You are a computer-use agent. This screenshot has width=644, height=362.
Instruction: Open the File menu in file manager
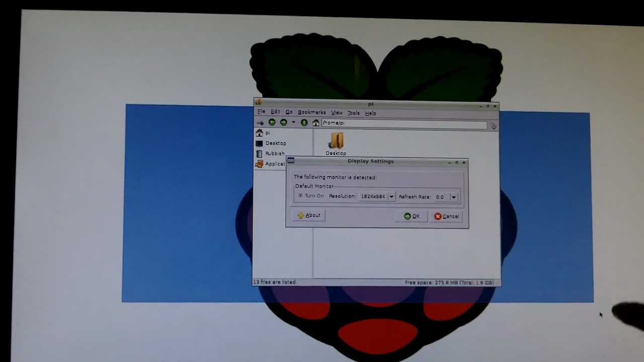pyautogui.click(x=261, y=112)
